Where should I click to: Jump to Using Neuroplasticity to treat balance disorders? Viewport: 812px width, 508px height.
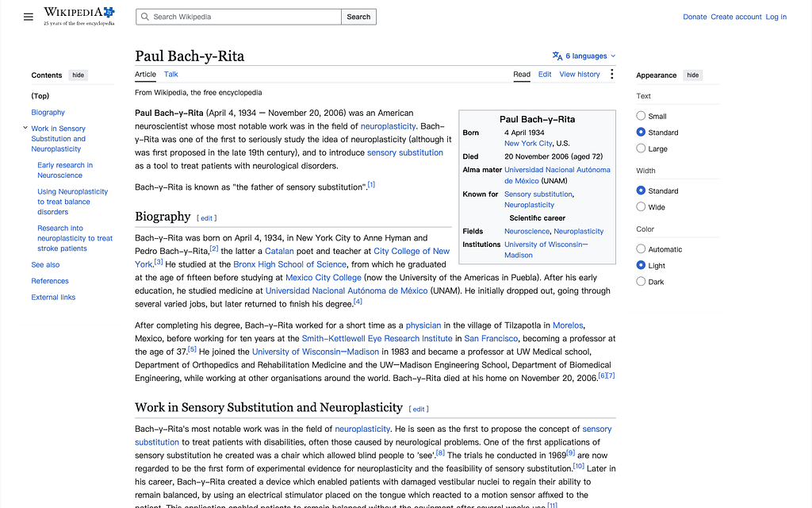pyautogui.click(x=72, y=202)
